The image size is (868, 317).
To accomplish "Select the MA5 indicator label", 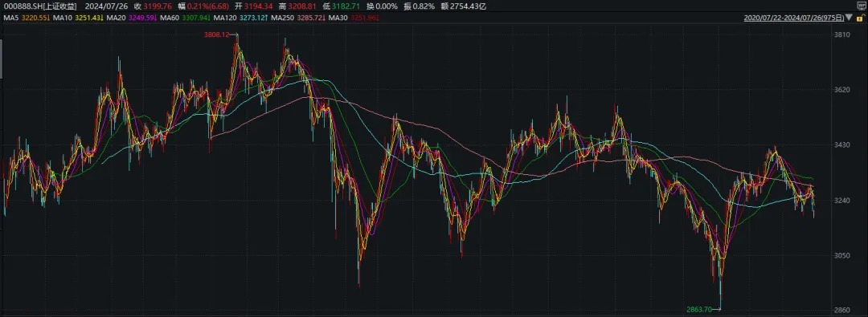I will [x=11, y=18].
